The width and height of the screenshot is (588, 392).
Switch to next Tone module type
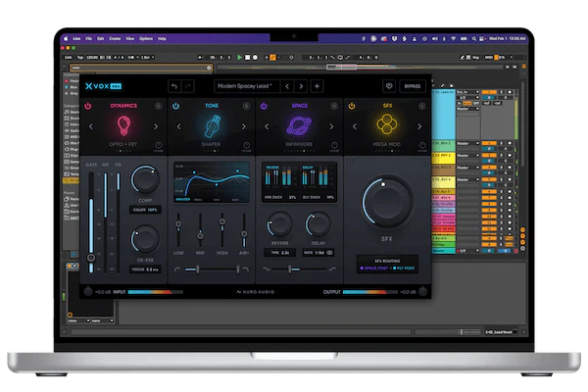pos(244,126)
